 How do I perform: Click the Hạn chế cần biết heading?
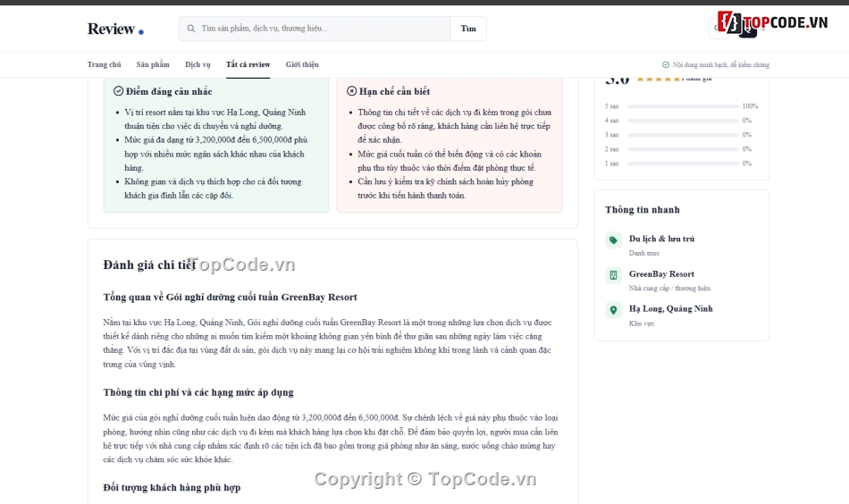pos(395,91)
